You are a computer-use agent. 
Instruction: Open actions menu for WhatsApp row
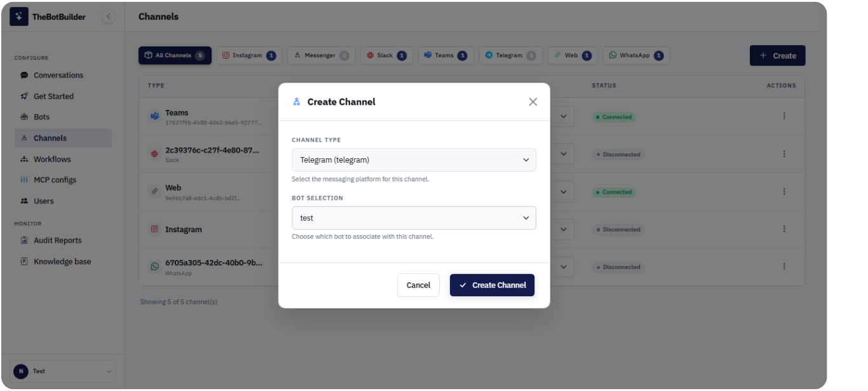tap(784, 266)
